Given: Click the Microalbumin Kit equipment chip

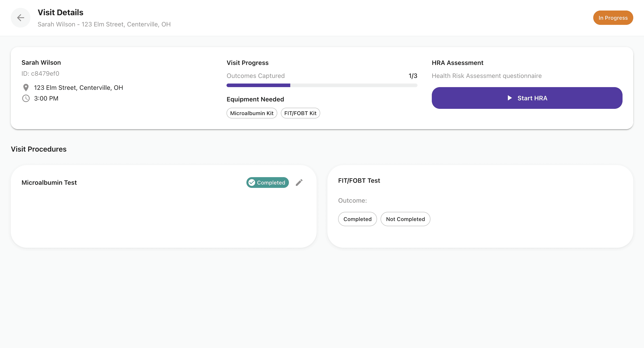Looking at the screenshot, I should pyautogui.click(x=252, y=113).
